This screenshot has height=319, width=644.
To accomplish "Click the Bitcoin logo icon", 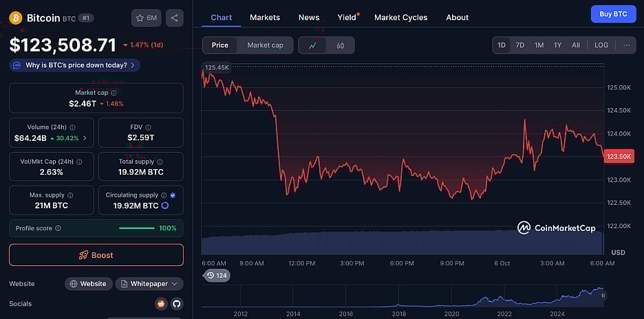I will [x=16, y=18].
